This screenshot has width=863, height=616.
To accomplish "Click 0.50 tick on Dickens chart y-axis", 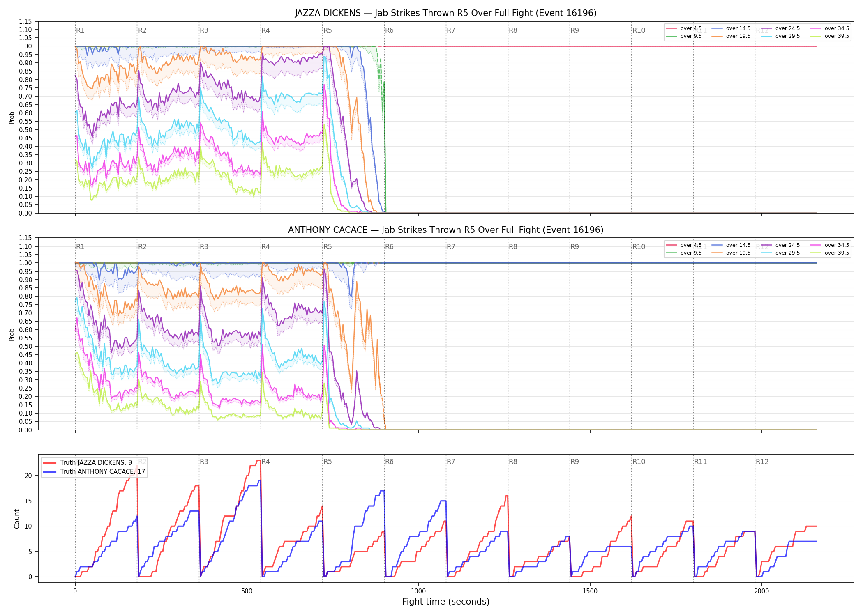I will (x=25, y=130).
